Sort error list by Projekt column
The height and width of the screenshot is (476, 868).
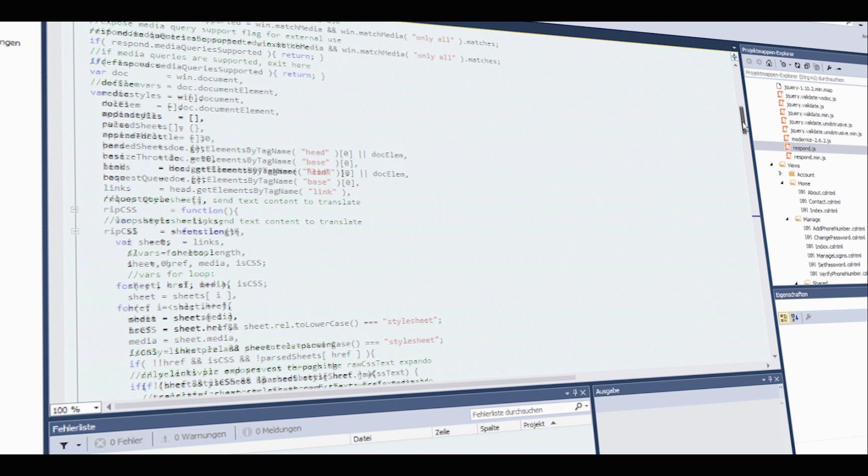tap(534, 425)
